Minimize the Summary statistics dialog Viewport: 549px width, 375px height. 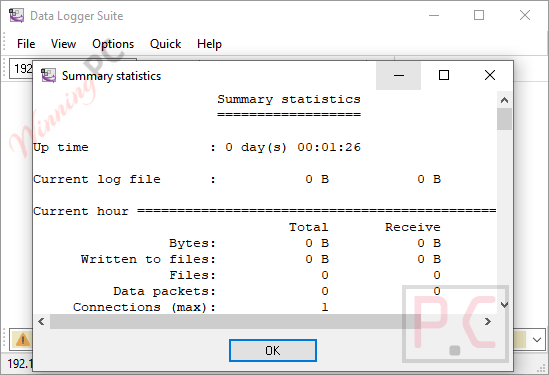398,76
